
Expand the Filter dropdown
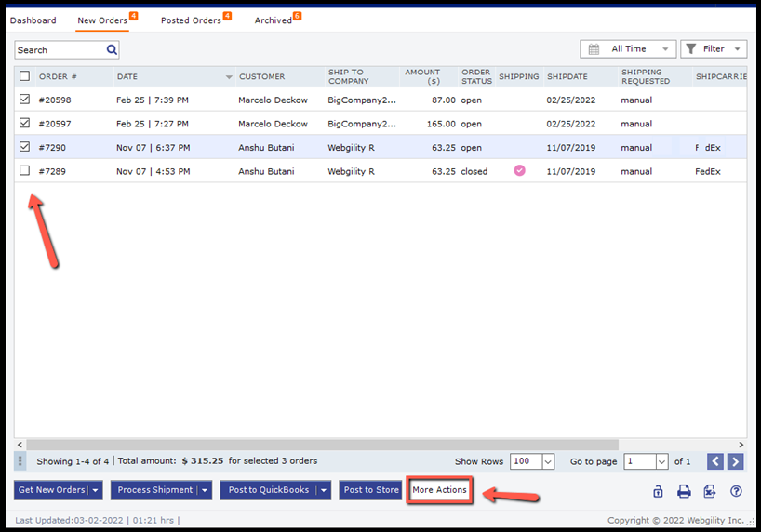pyautogui.click(x=714, y=49)
